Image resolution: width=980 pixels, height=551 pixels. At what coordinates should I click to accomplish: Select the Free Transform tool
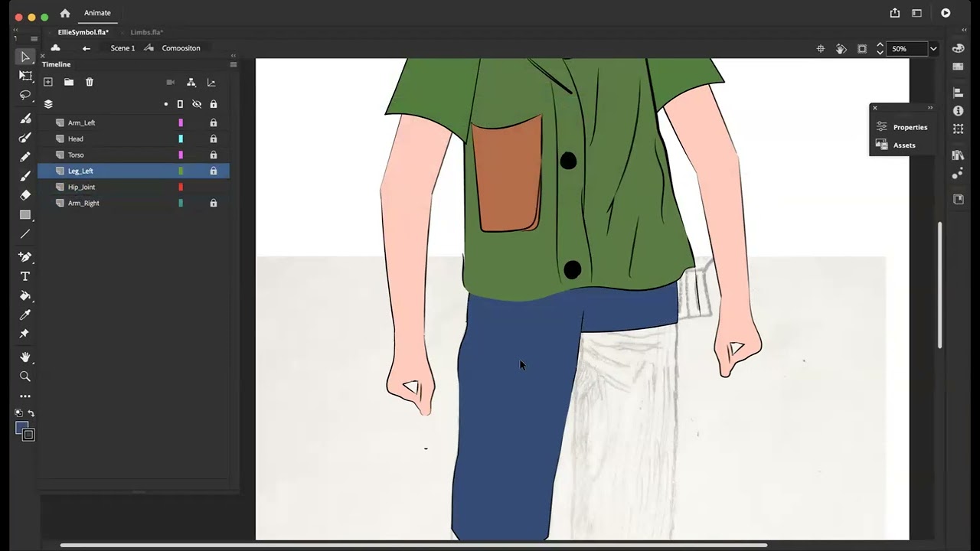pyautogui.click(x=25, y=76)
